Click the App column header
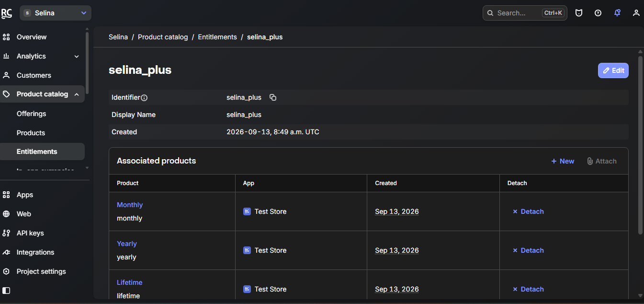 249,183
